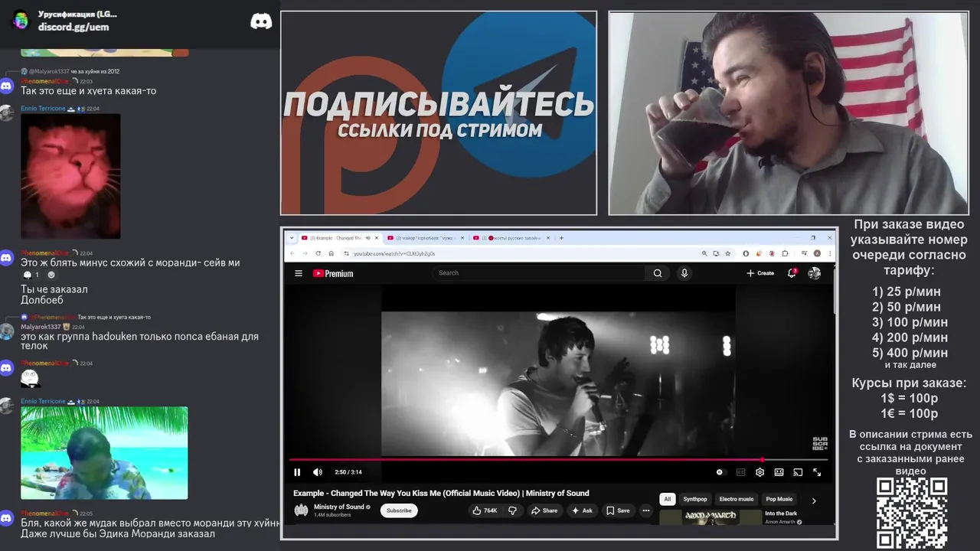This screenshot has height=551, width=980.
Task: Open the browser extensions puzzle icon
Action: [x=785, y=253]
